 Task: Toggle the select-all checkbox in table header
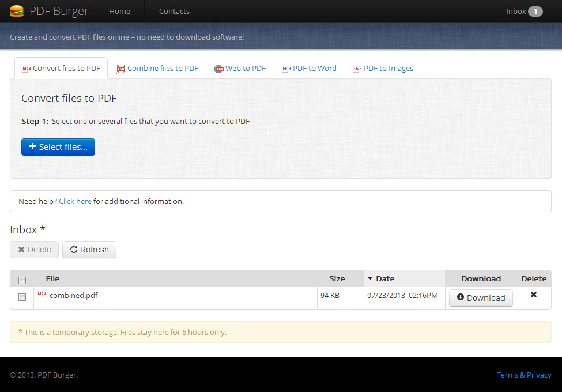22,280
